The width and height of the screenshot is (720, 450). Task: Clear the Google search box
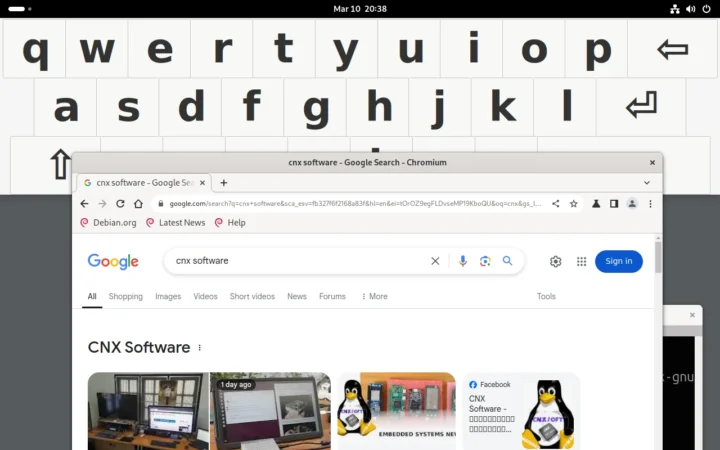pos(435,261)
